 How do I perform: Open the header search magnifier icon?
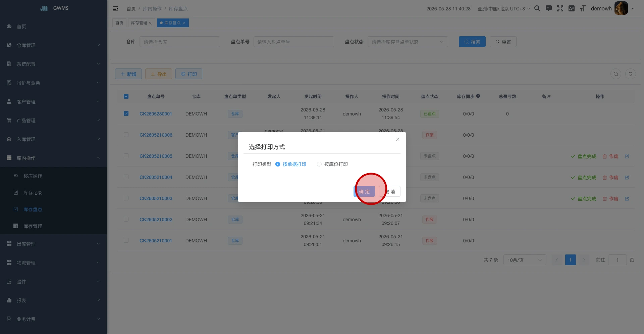(x=537, y=8)
